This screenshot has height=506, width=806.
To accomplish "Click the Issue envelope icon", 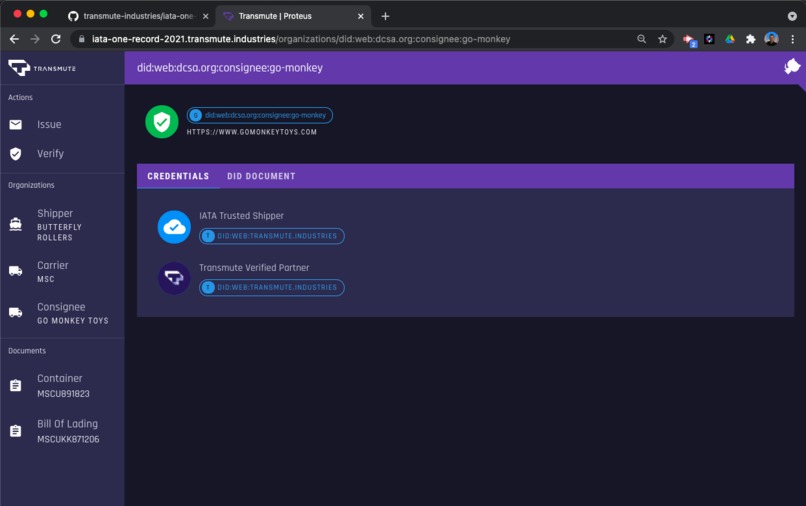I will pyautogui.click(x=15, y=124).
